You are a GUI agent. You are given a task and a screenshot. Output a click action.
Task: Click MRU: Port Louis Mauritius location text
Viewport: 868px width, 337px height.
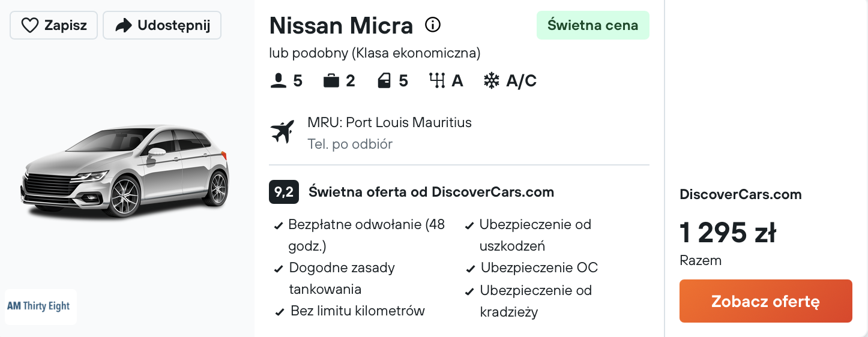(390, 122)
